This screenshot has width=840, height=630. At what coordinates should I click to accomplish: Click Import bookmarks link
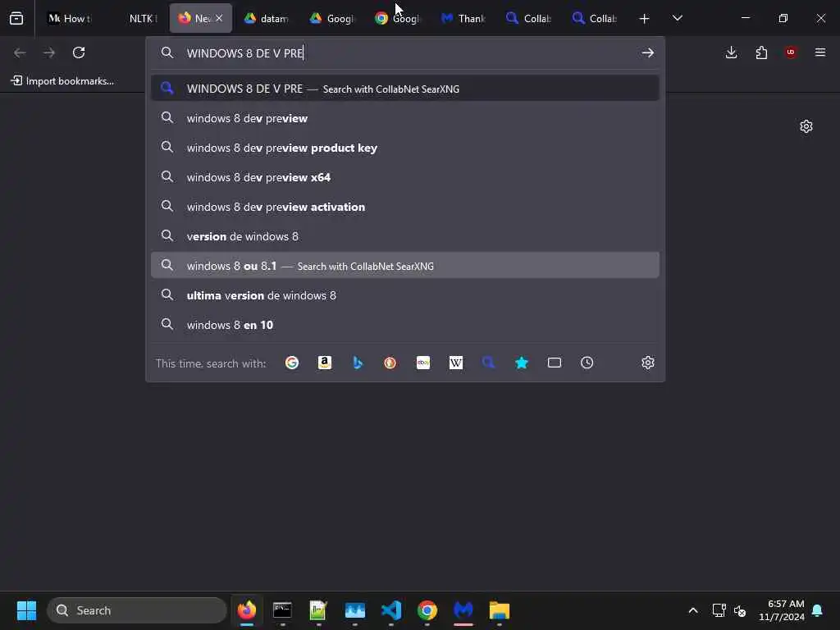[x=62, y=81]
